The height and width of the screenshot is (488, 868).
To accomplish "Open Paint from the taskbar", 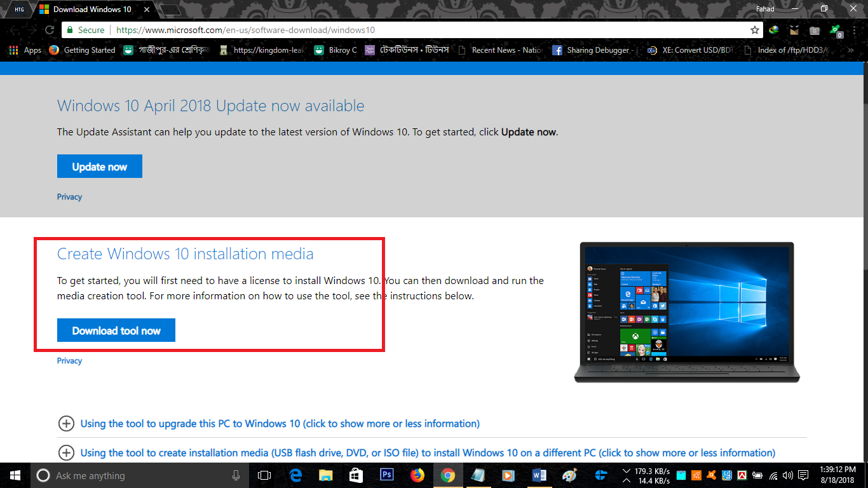I will point(570,475).
